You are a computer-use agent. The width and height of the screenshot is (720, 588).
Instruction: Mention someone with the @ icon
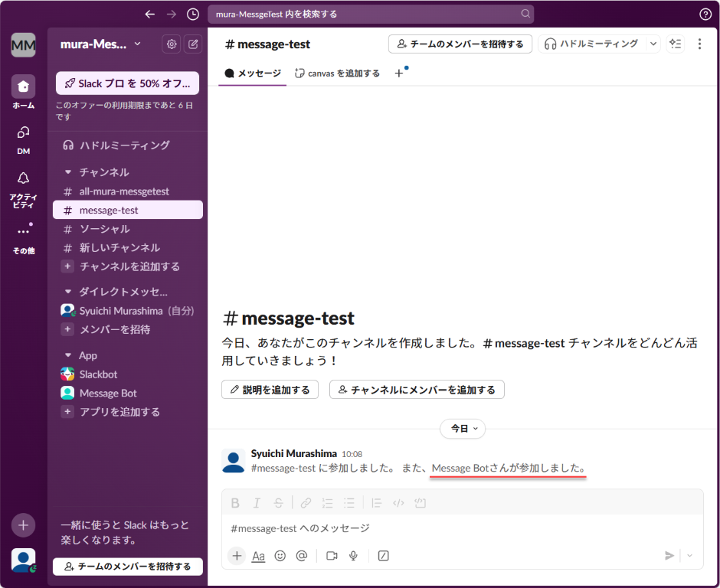(x=301, y=556)
